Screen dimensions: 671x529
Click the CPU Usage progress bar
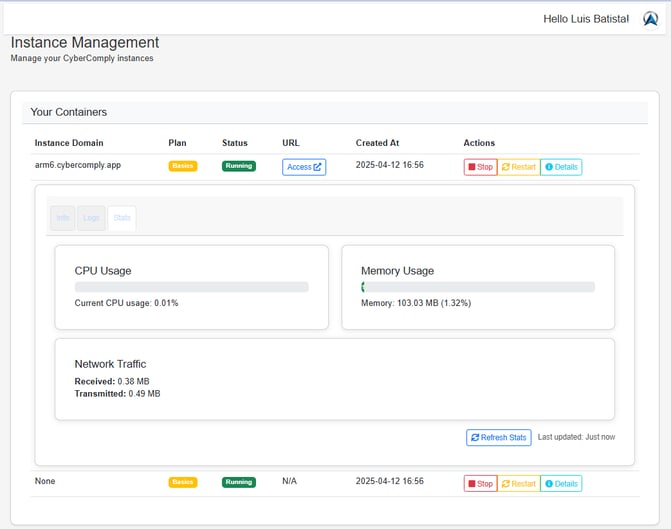coord(191,287)
